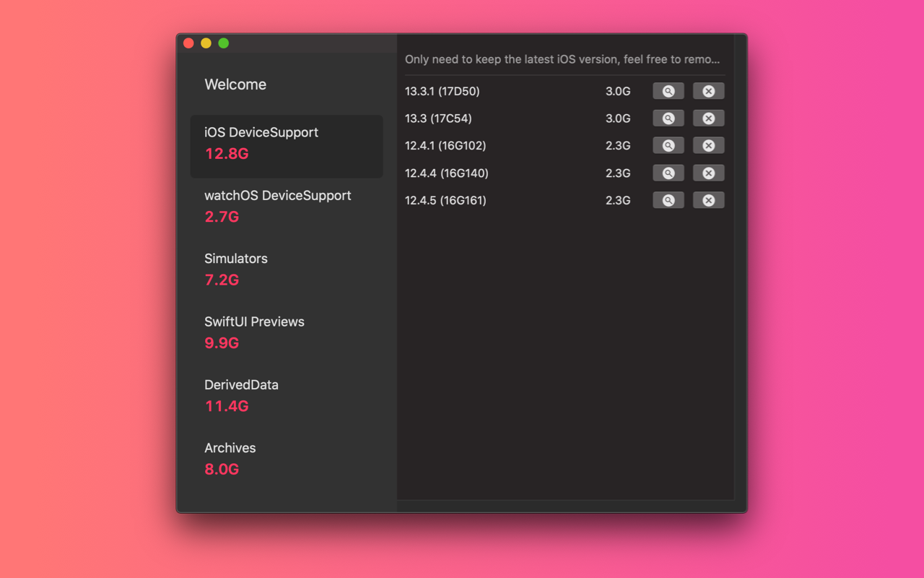Click the magnifier icon for 13.3 (17C54)
Viewport: 924px width, 578px height.
point(668,118)
